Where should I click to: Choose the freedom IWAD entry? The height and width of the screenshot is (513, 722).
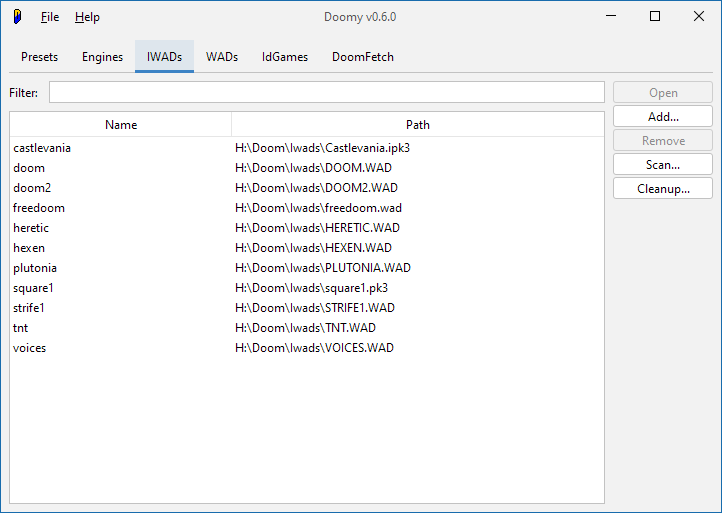39,208
